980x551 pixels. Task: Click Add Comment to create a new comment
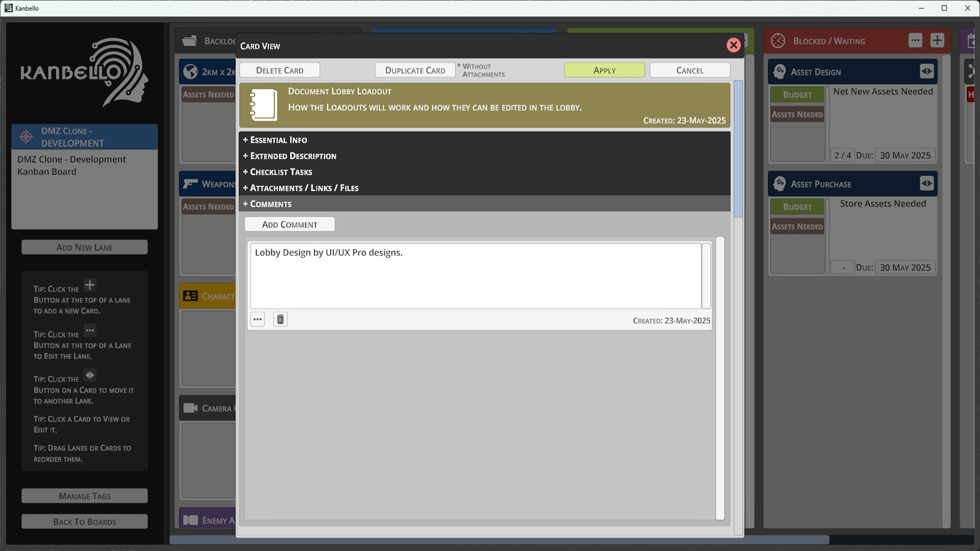coord(289,224)
